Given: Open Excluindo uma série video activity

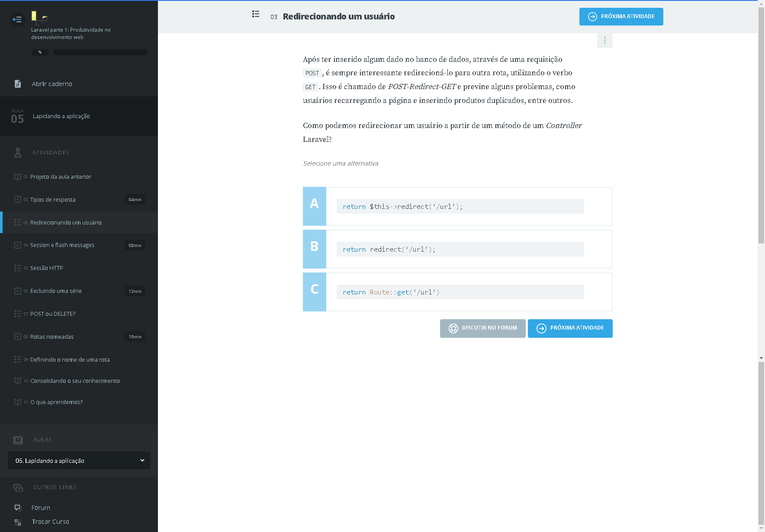Looking at the screenshot, I should pos(56,291).
